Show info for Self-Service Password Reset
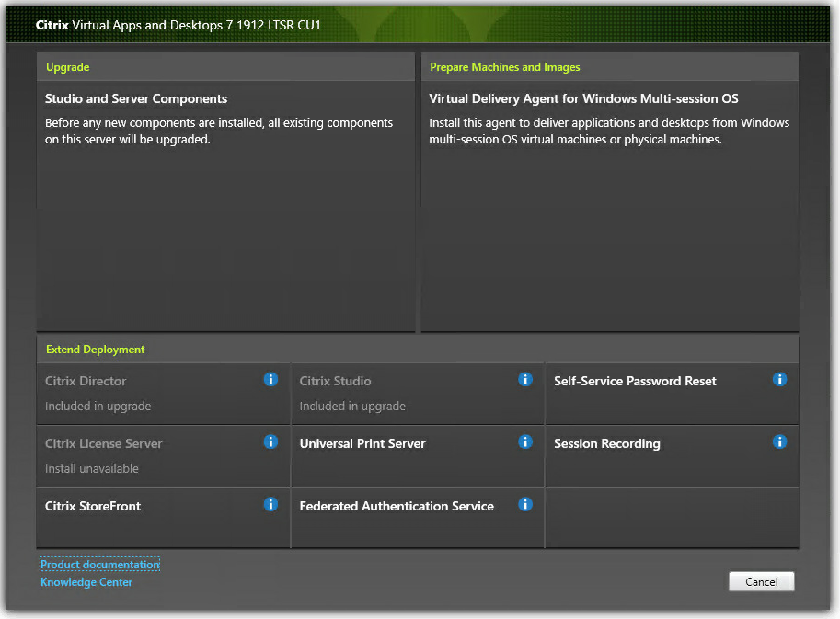This screenshot has width=840, height=619. click(x=779, y=380)
